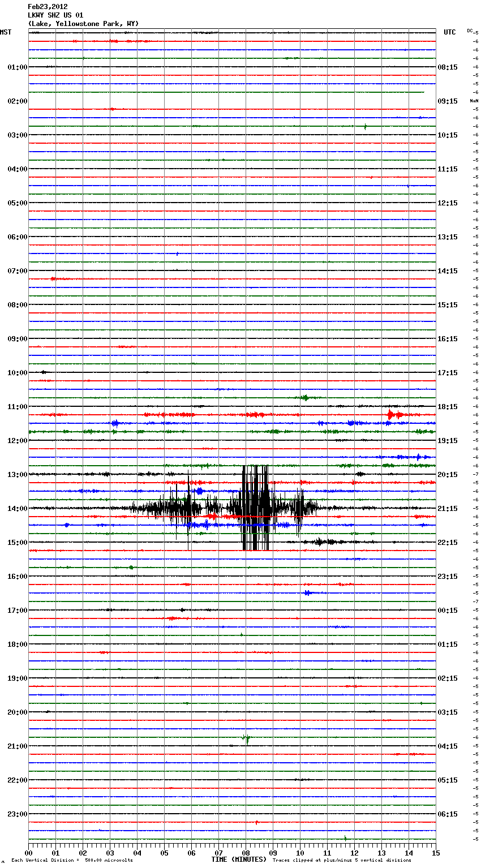Viewport: 481px width, 868px height.
Task: Select the 02:00 MST time label
Action: pos(18,101)
